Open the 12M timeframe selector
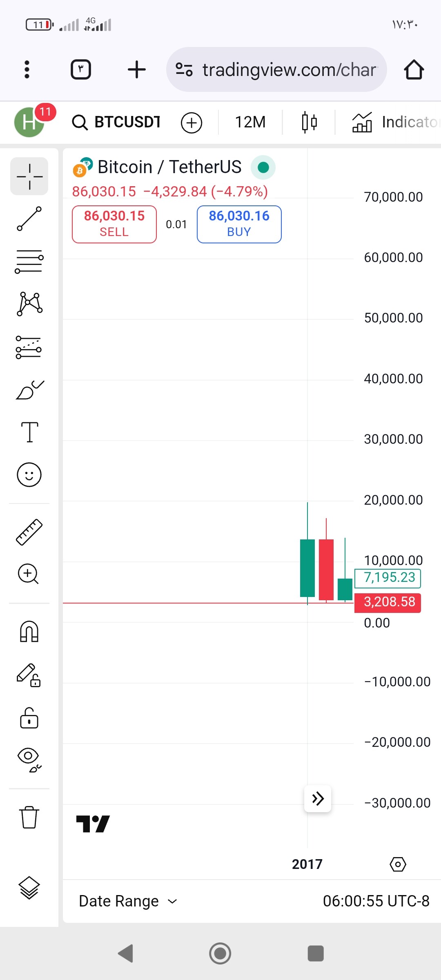The width and height of the screenshot is (441, 980). click(250, 122)
